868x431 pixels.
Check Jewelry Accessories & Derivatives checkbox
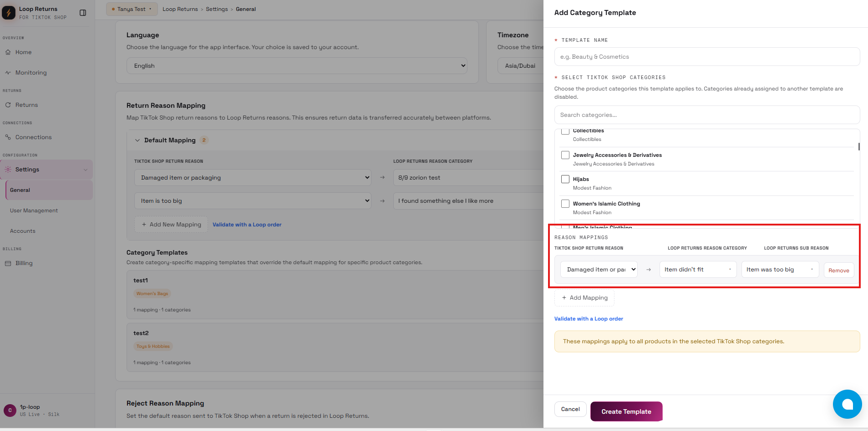(565, 155)
